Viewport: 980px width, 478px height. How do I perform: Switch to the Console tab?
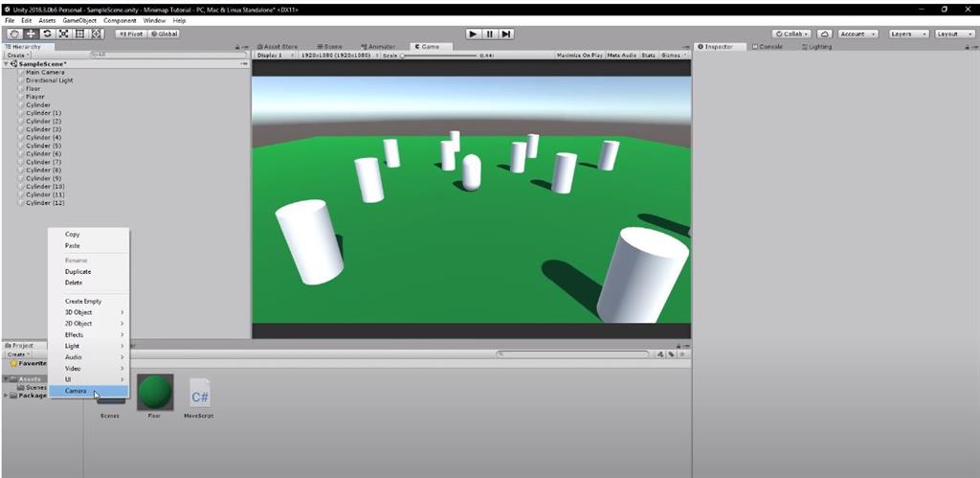tap(767, 47)
